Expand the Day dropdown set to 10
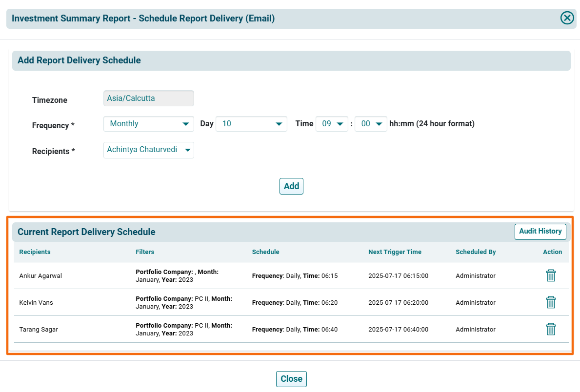Screen dimensions: 580x392 (x=251, y=124)
